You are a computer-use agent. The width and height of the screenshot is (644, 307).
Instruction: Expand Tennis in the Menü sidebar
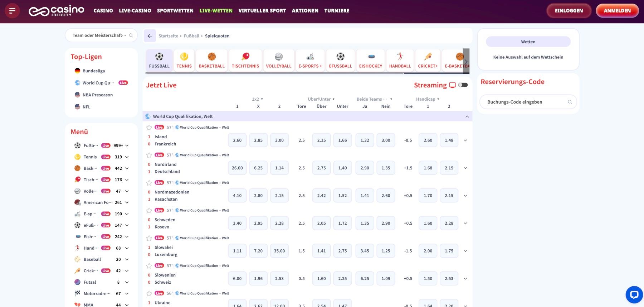coord(127,157)
